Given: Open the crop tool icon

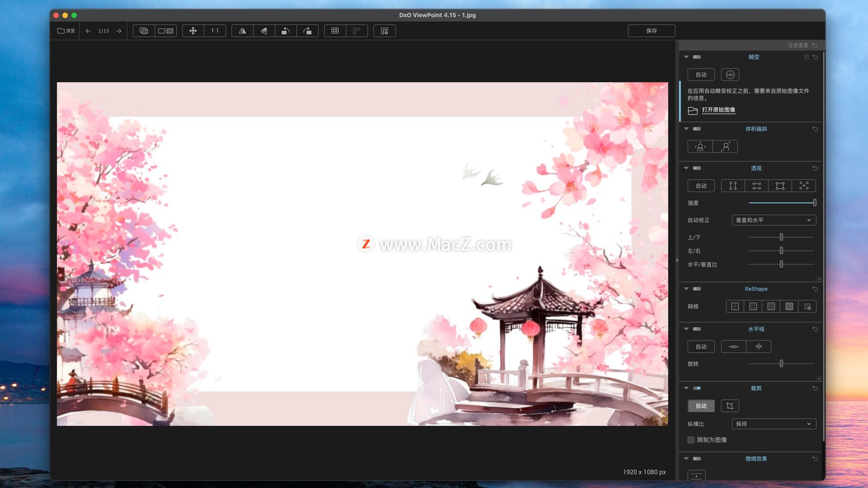Looking at the screenshot, I should [x=730, y=406].
